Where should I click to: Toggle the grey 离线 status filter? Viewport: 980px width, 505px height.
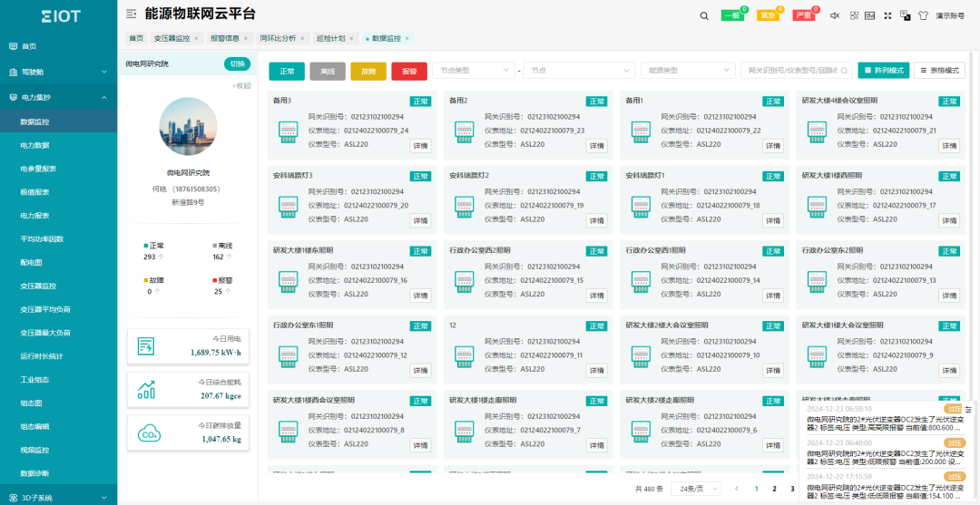coord(327,71)
